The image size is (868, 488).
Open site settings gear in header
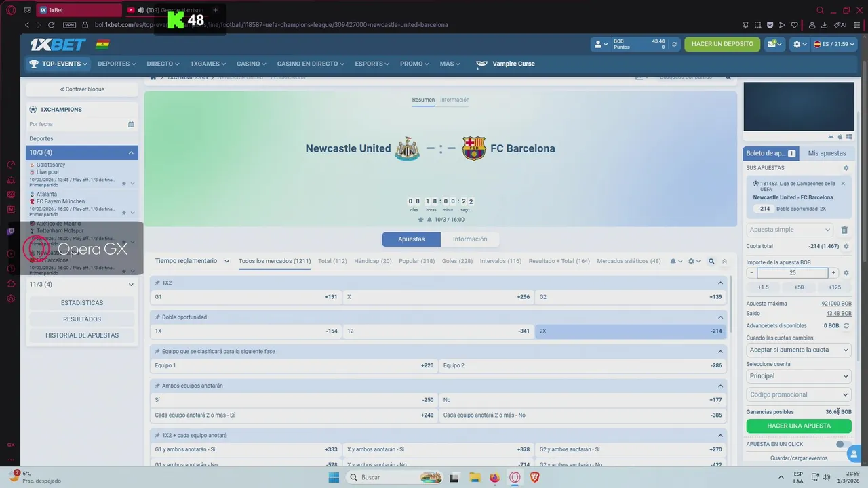click(800, 44)
